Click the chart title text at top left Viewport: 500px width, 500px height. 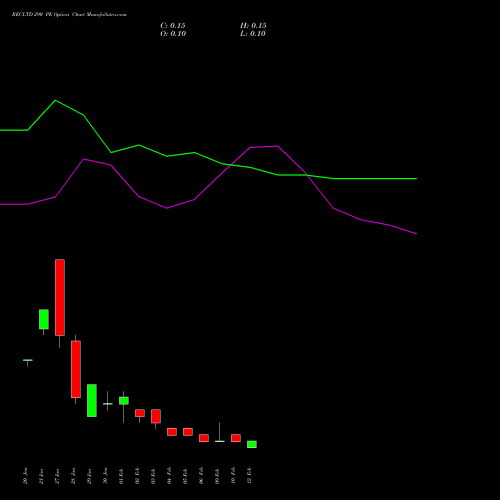pyautogui.click(x=69, y=15)
